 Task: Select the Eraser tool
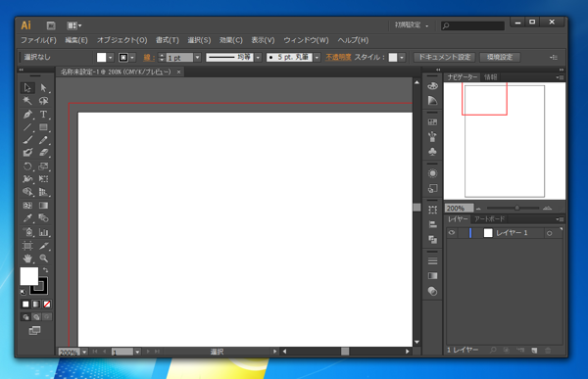point(43,153)
